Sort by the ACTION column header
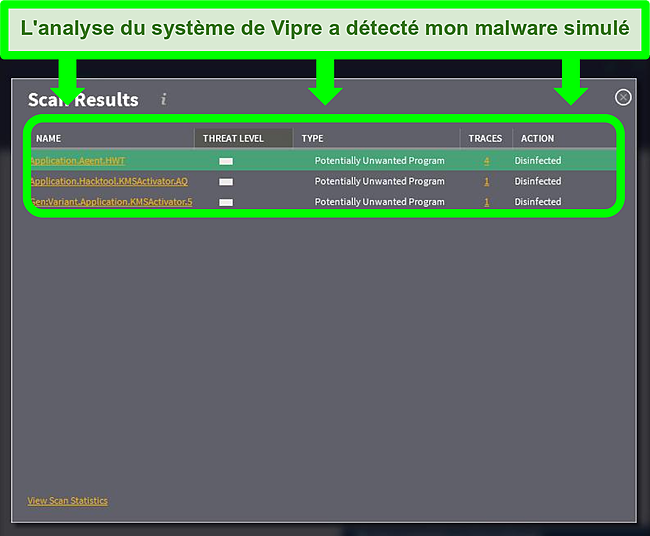The height and width of the screenshot is (536, 650). pos(537,138)
